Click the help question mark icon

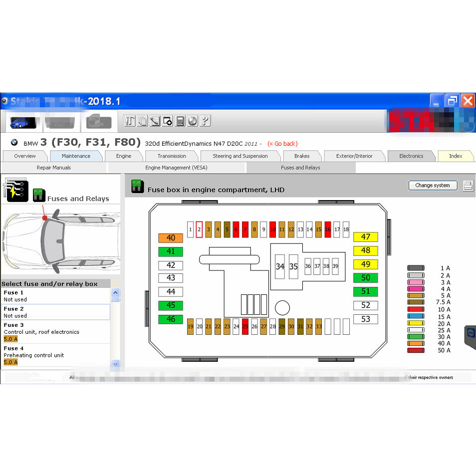pos(205,121)
